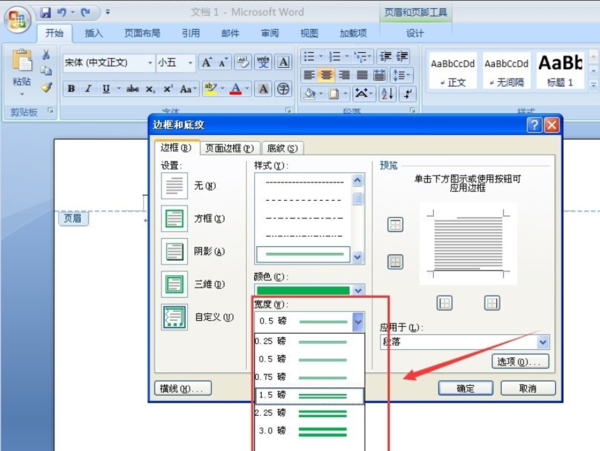Open the 插入 ribbon tab
Viewport: 600px width, 451px height.
click(x=94, y=33)
